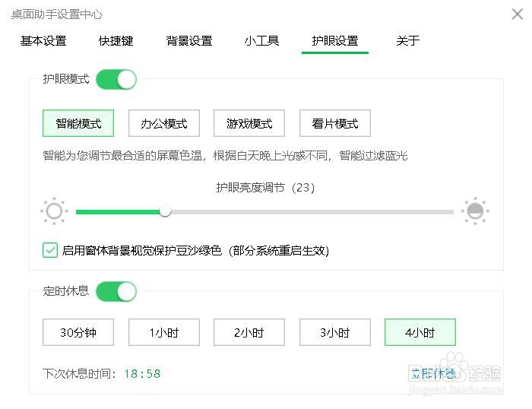Click the 智能为您调节最合适的屏幕色温 description
This screenshot has width=532, height=409.
[225, 155]
